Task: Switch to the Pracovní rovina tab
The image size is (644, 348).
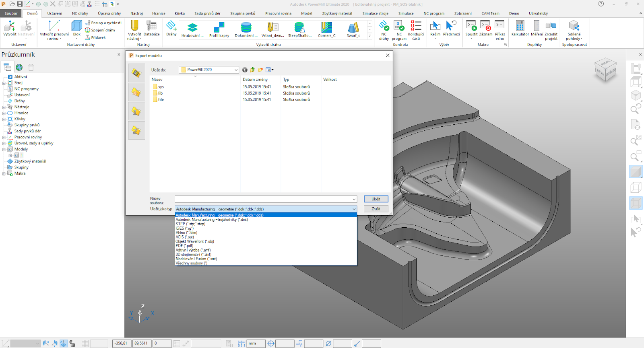Action: click(x=278, y=13)
